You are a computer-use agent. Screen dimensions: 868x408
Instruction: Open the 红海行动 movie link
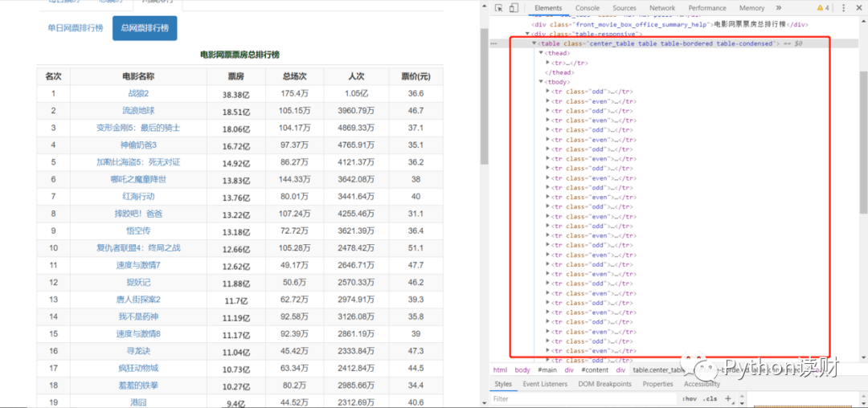[138, 196]
